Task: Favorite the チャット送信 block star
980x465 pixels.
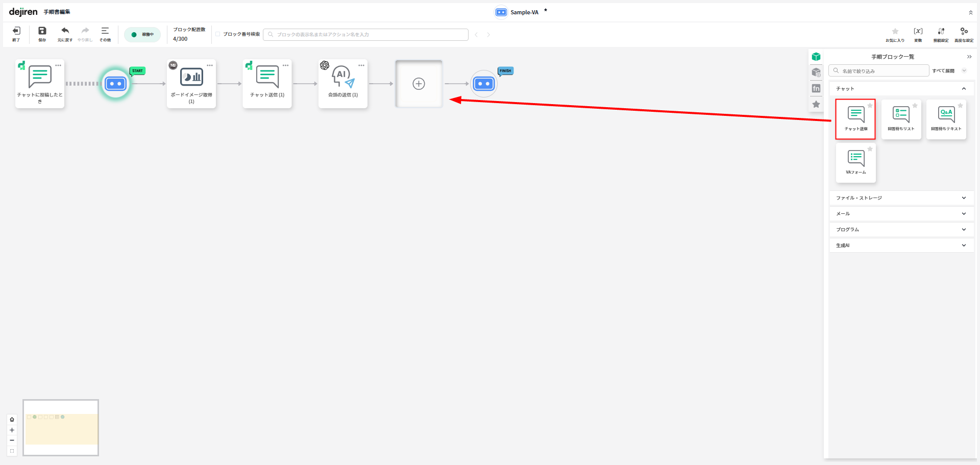Action: pos(870,106)
